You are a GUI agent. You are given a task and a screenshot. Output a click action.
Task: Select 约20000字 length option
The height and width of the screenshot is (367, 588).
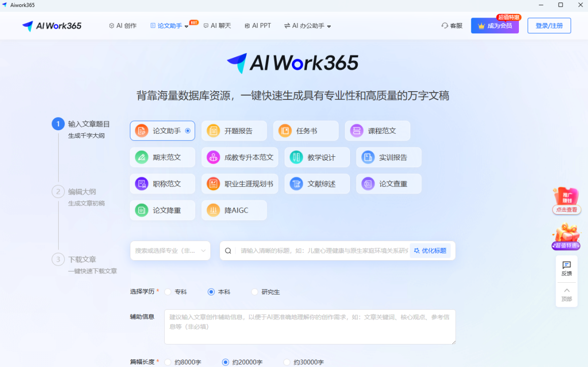(225, 362)
